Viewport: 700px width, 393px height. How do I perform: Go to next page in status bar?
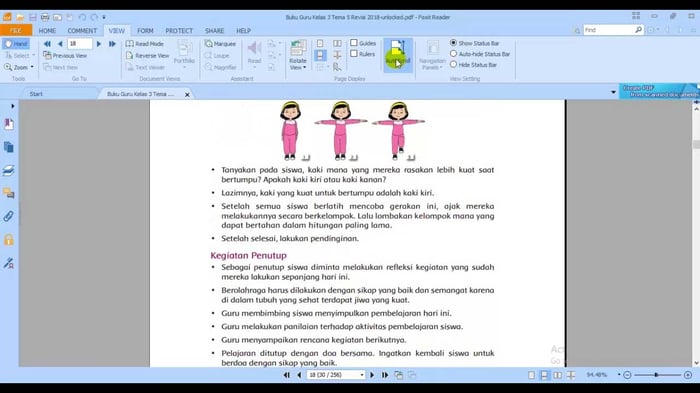372,375
